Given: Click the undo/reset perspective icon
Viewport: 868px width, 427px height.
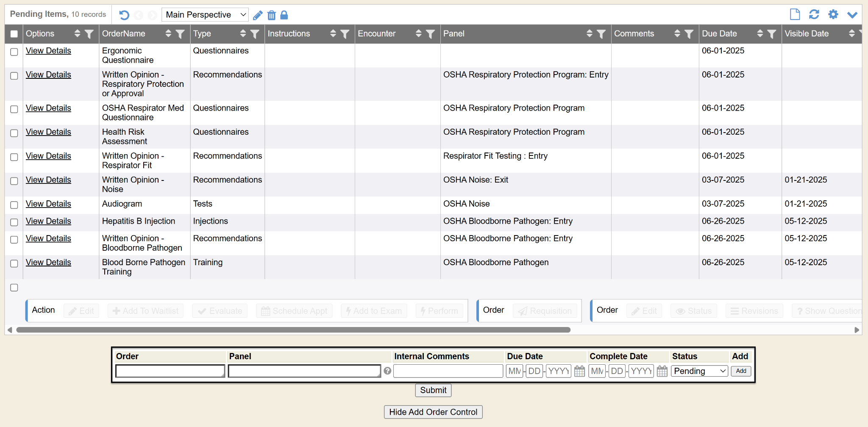Looking at the screenshot, I should pos(124,15).
